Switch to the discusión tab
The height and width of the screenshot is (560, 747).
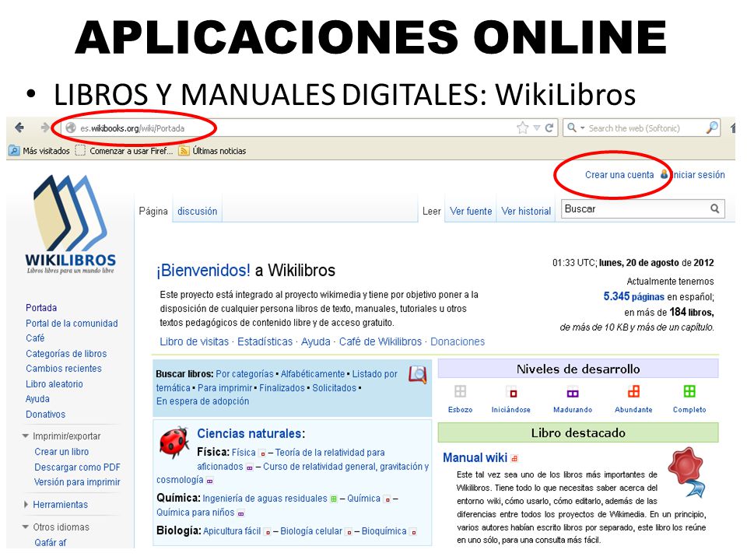coord(197,211)
